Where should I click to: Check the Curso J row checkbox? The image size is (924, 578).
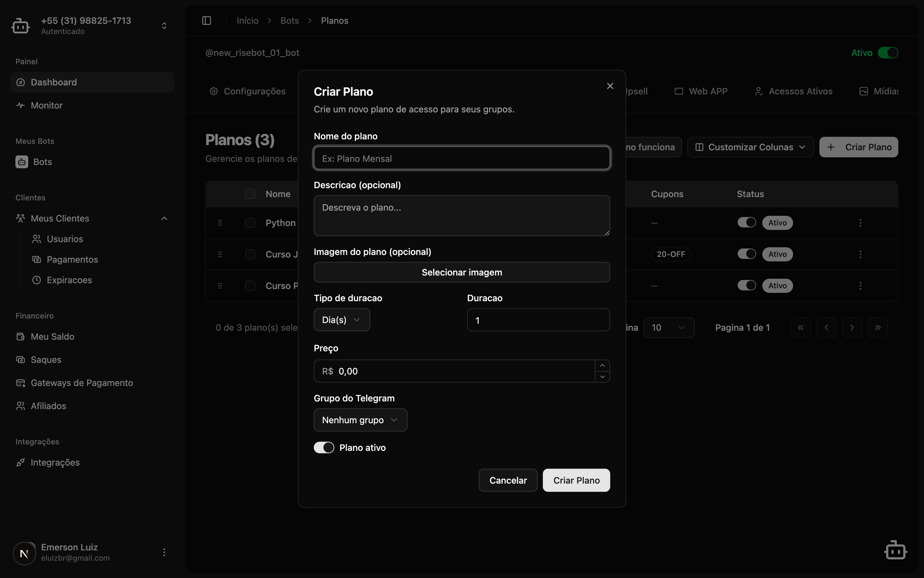click(x=250, y=254)
